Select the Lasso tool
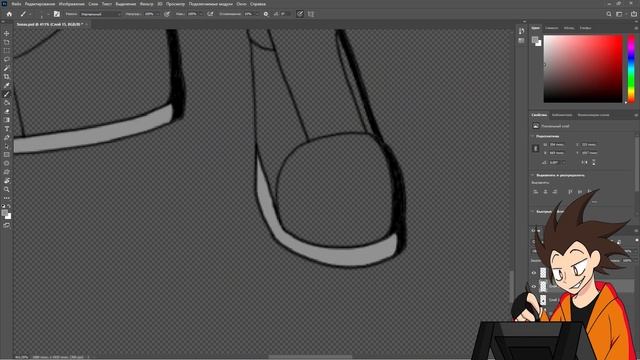The image size is (640, 360). point(7,59)
